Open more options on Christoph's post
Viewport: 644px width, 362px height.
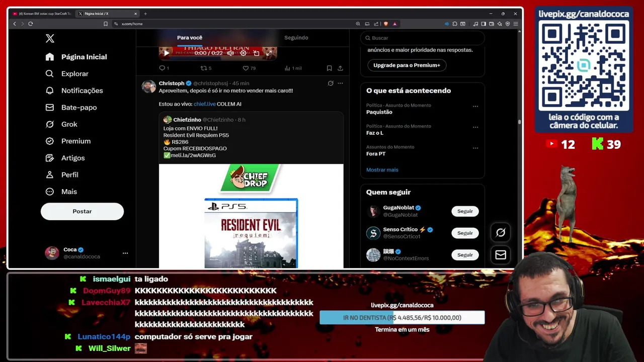(340, 83)
